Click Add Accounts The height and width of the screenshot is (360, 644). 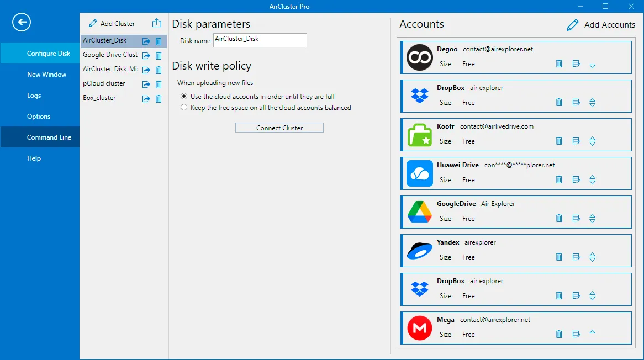click(601, 25)
